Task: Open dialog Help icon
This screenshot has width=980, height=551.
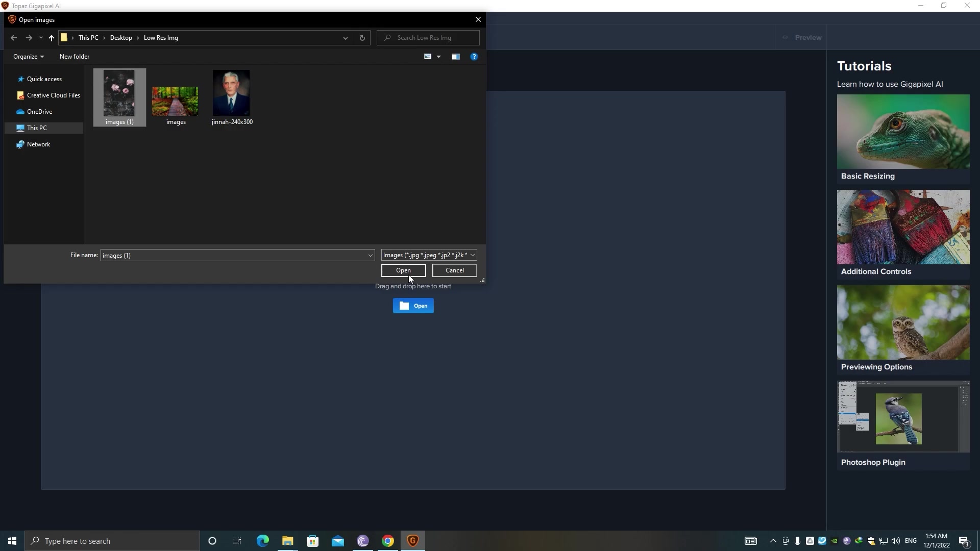Action: pyautogui.click(x=474, y=57)
